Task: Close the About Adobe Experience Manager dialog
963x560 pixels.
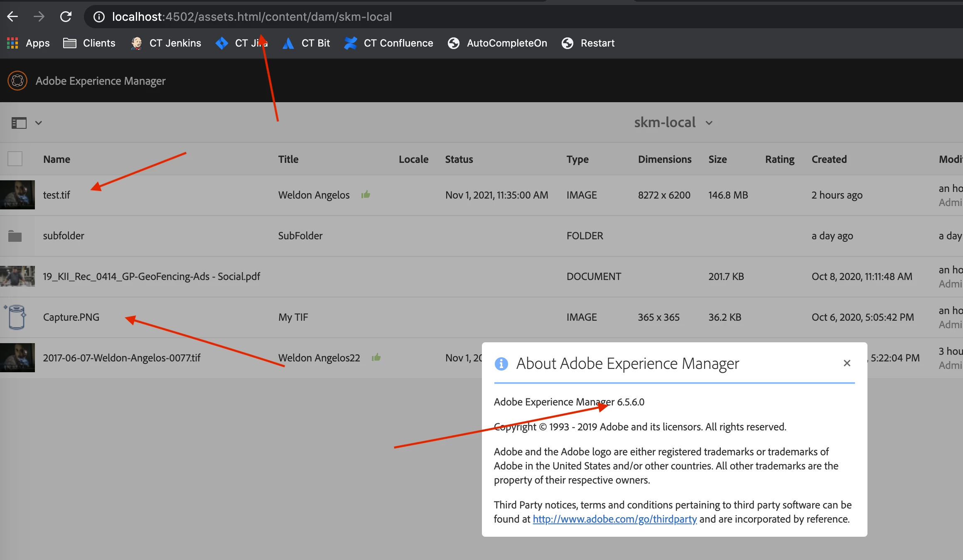Action: [x=847, y=363]
